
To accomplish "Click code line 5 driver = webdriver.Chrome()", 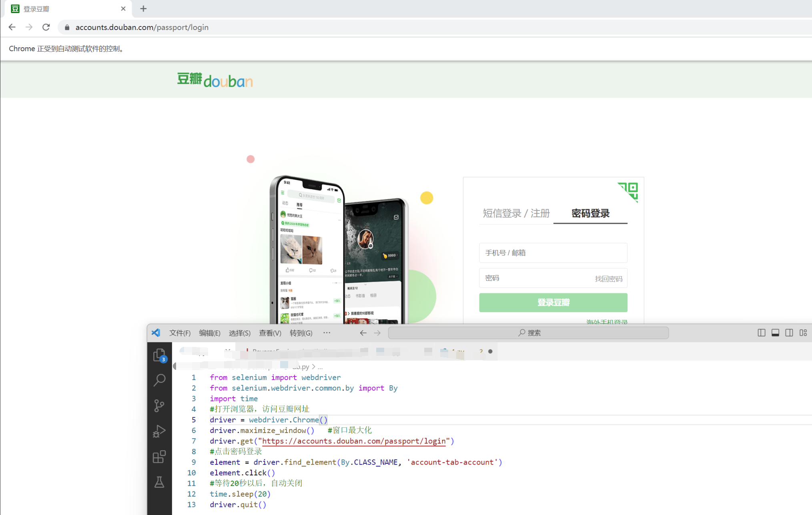I will pos(269,420).
